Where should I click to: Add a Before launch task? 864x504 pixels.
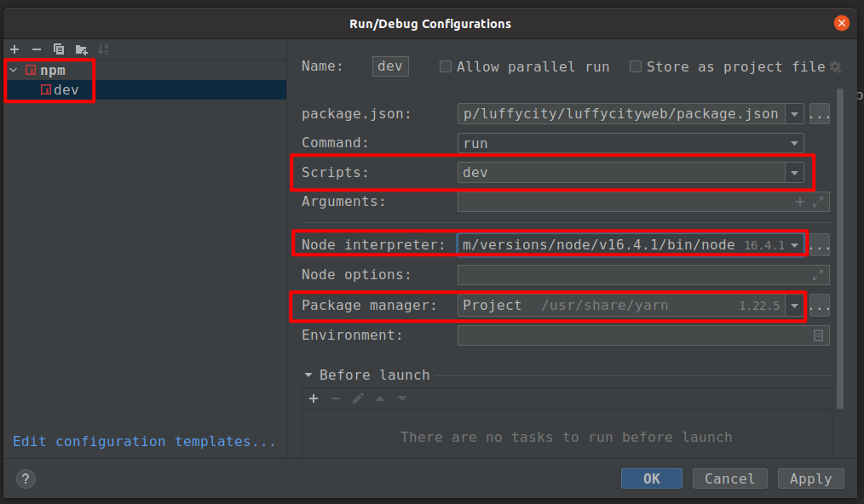click(314, 398)
